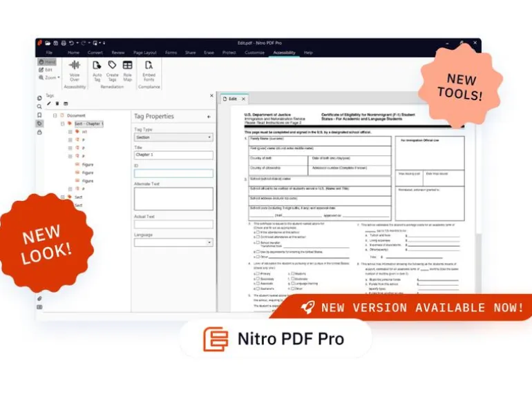Run Auto Tag on document
Screen dimensions: 532x399
pyautogui.click(x=97, y=71)
